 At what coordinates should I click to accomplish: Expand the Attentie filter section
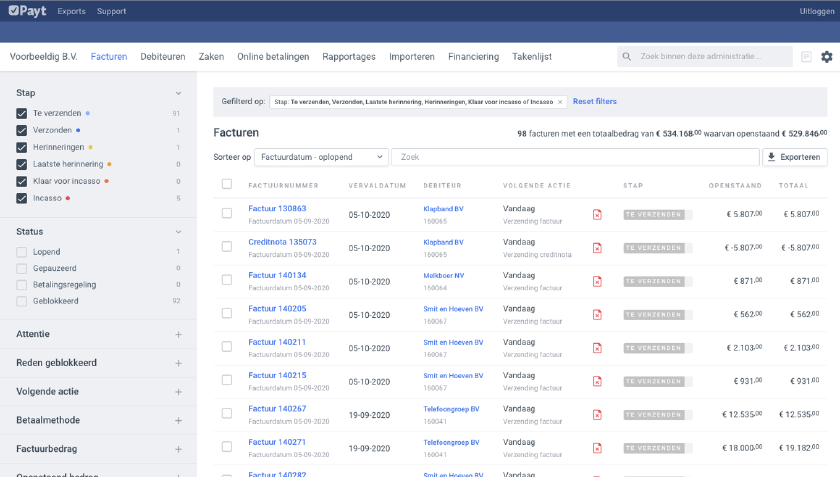click(x=178, y=334)
